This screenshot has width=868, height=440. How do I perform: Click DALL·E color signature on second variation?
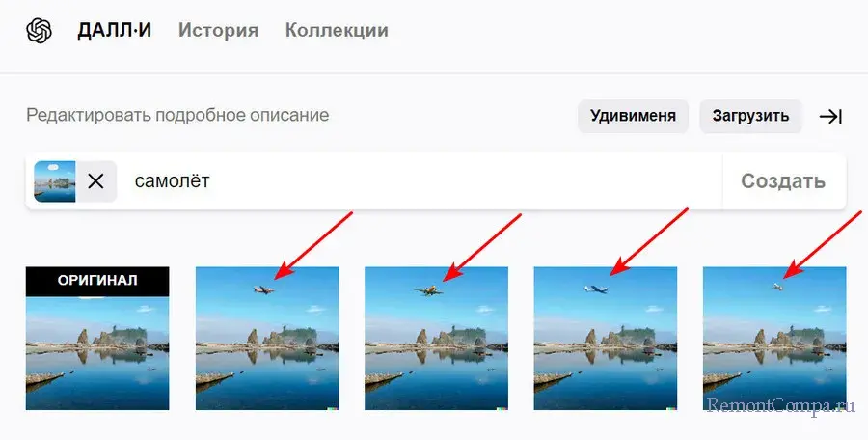502,408
